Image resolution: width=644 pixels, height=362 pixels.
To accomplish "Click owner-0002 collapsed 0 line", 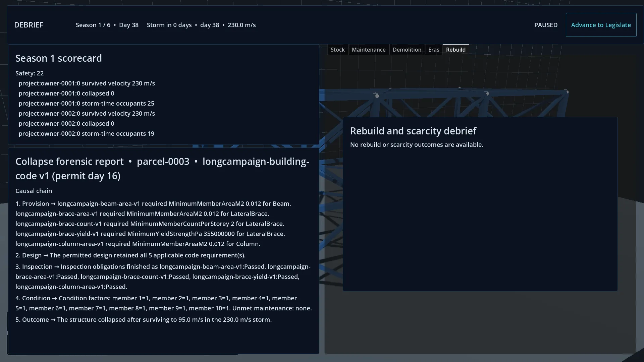I will pyautogui.click(x=66, y=123).
